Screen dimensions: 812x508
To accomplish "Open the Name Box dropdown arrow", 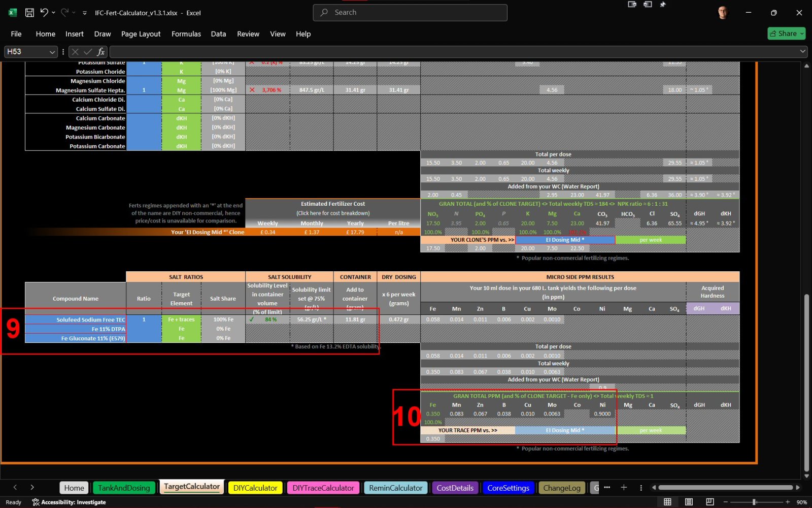I will click(52, 52).
